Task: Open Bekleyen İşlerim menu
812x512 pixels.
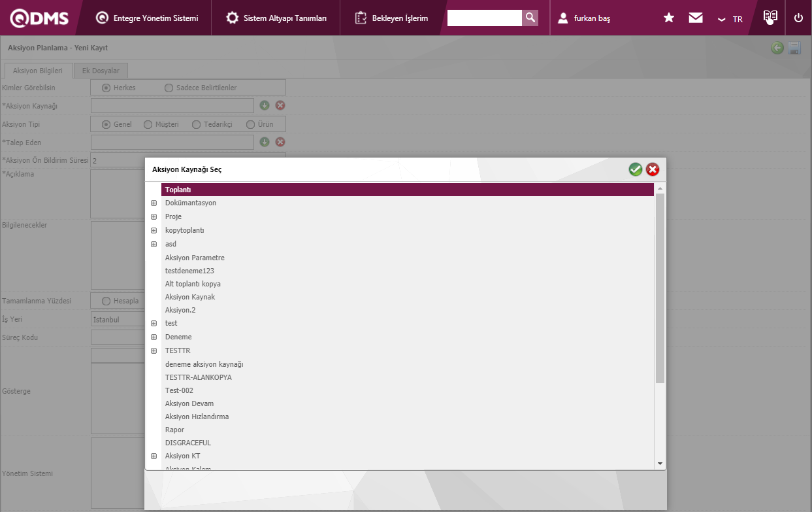Action: tap(392, 18)
